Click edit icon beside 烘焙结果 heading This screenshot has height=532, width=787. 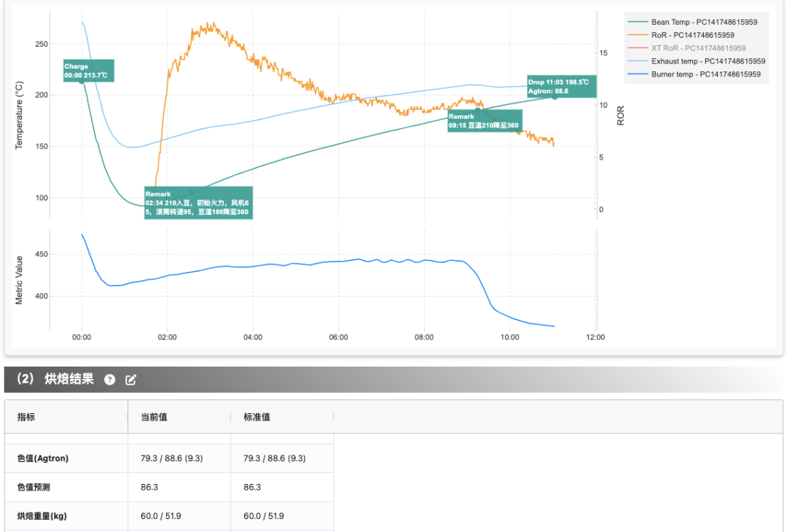pyautogui.click(x=130, y=380)
